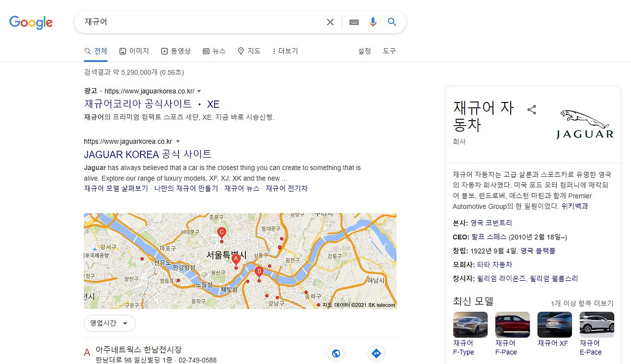Select the 전체 tab
631x364 pixels.
coord(96,51)
